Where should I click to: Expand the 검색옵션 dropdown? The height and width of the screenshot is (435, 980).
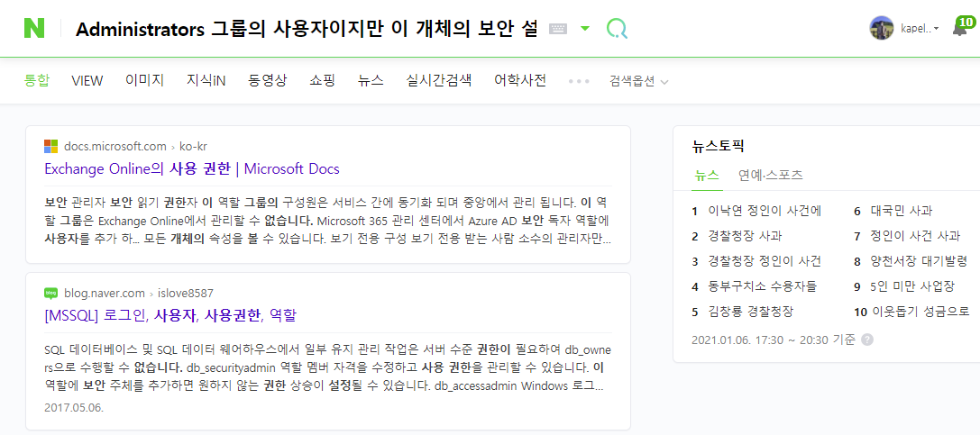[x=638, y=82]
